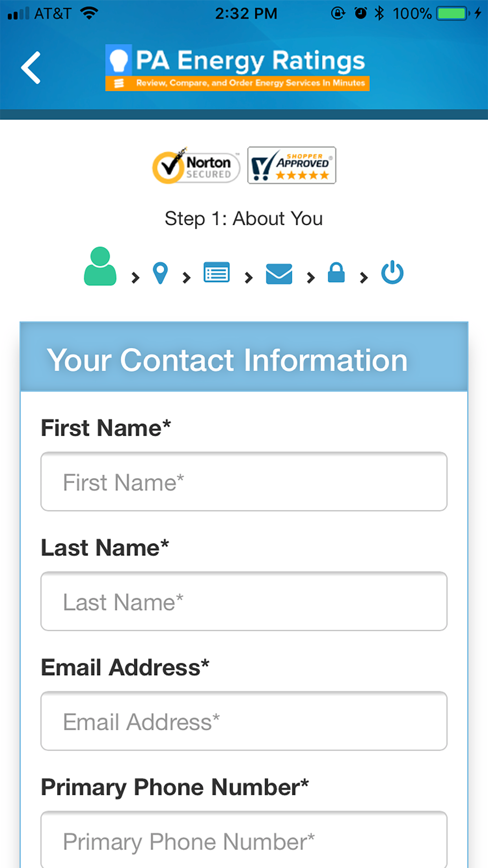This screenshot has width=488, height=868.
Task: Select the envelope step icon
Action: 279,274
